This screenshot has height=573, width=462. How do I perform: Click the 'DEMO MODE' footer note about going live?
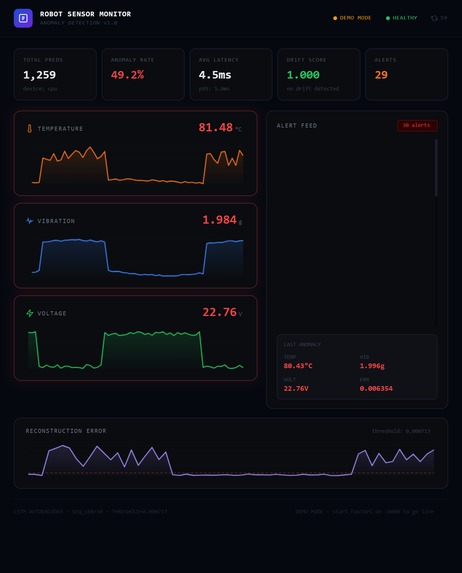(x=364, y=512)
